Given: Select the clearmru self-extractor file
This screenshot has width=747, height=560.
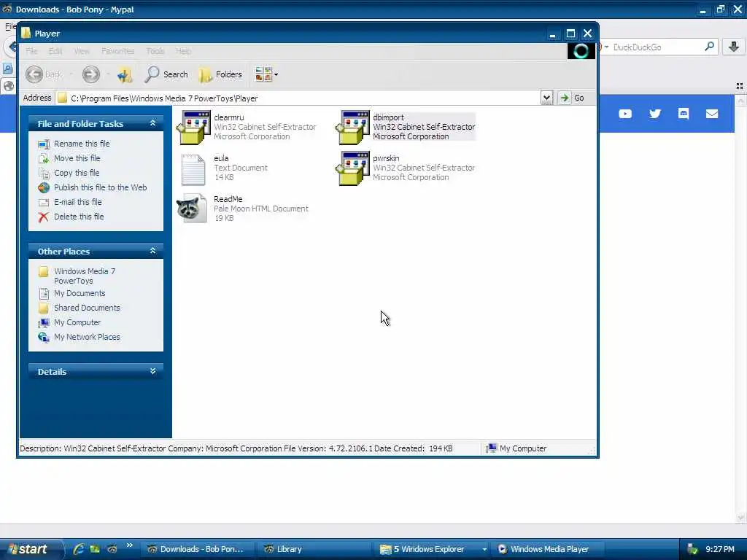Looking at the screenshot, I should (247, 127).
